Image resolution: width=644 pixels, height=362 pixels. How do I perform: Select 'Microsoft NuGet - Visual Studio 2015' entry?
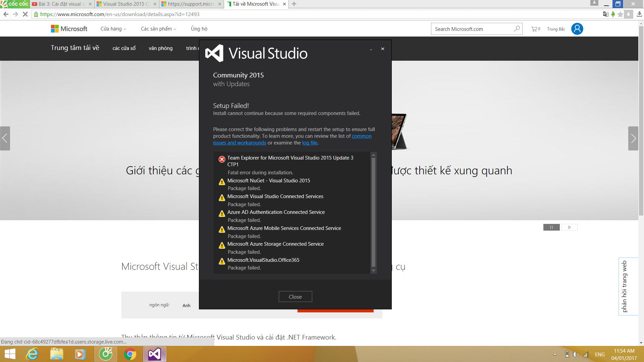[268, 181]
